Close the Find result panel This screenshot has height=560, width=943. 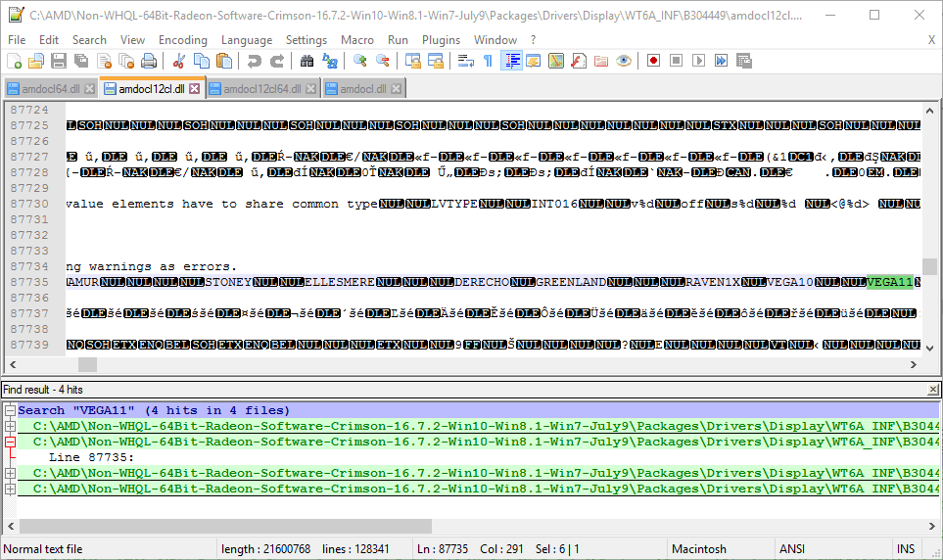(x=932, y=390)
